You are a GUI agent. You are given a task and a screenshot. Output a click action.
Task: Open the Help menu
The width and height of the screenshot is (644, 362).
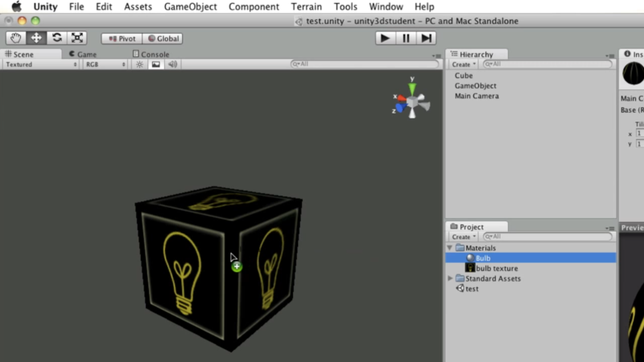point(424,6)
